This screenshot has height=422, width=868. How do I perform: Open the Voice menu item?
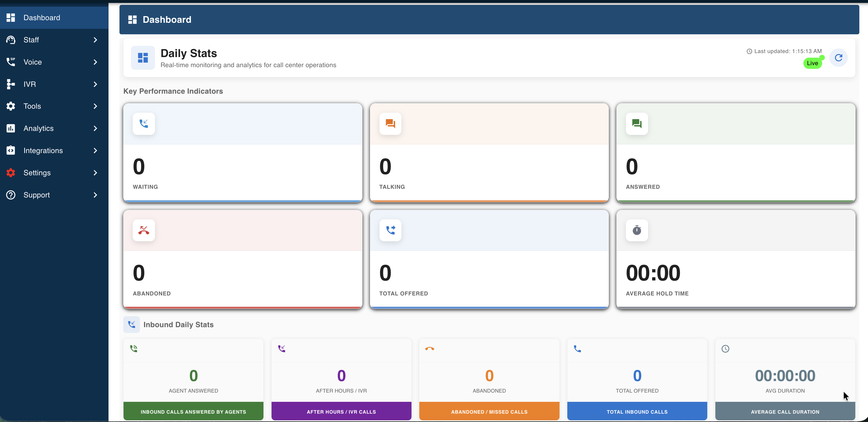point(54,62)
